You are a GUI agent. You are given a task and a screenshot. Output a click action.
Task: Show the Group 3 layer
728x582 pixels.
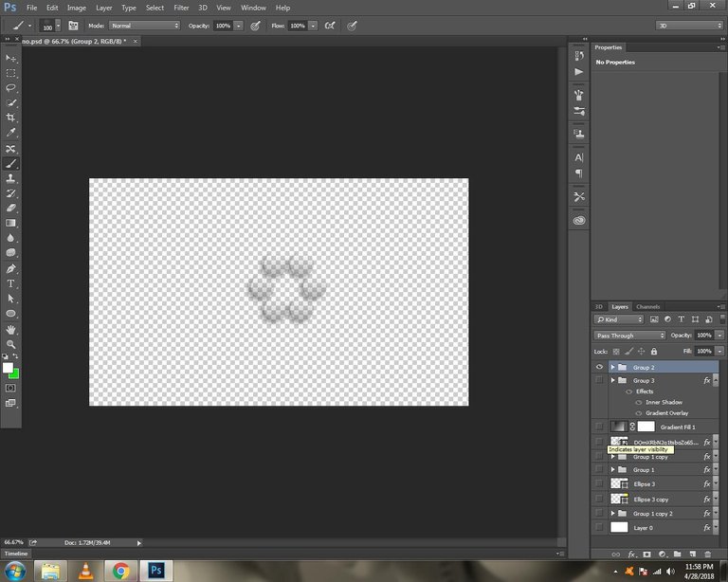pos(599,380)
